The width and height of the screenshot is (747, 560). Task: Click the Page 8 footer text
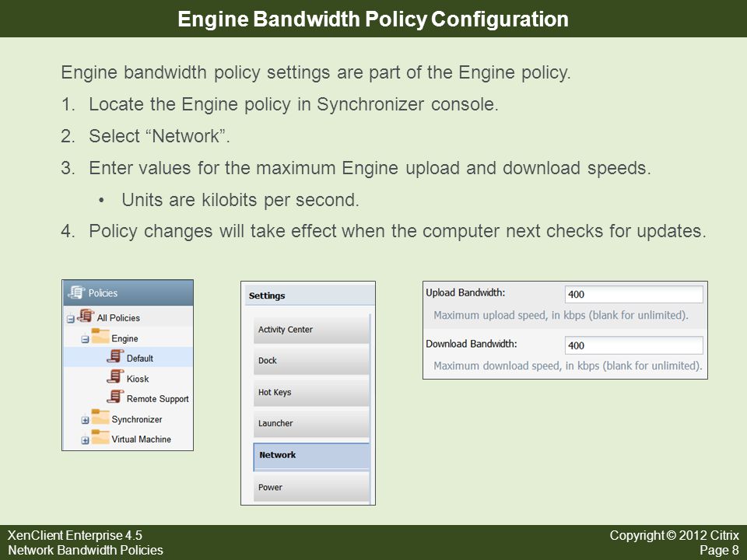click(x=719, y=550)
